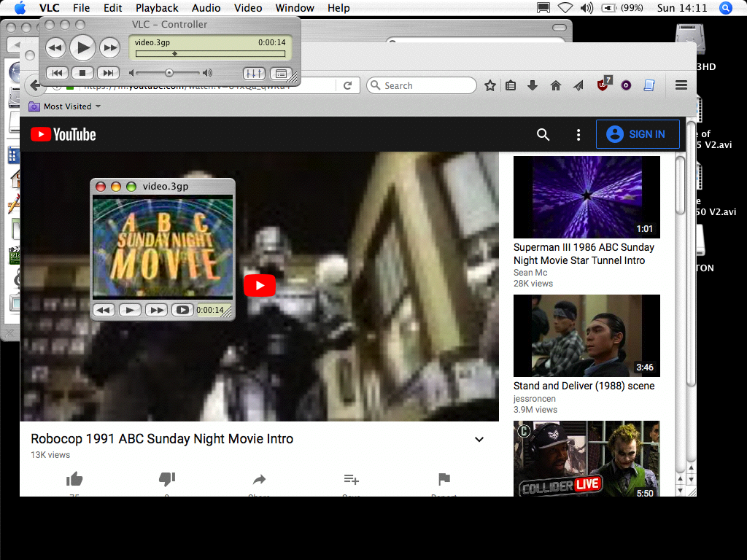Click Report flag icon
The image size is (747, 560).
(x=444, y=478)
